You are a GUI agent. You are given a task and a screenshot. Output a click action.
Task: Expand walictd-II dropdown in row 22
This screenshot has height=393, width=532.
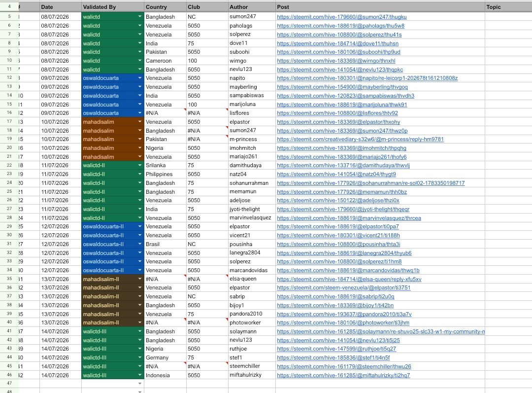(x=140, y=165)
